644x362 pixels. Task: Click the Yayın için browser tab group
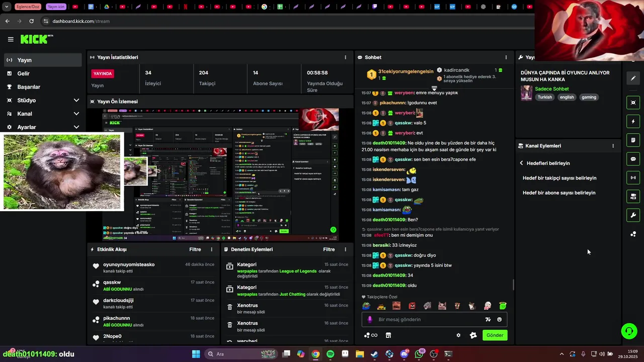pyautogui.click(x=56, y=7)
